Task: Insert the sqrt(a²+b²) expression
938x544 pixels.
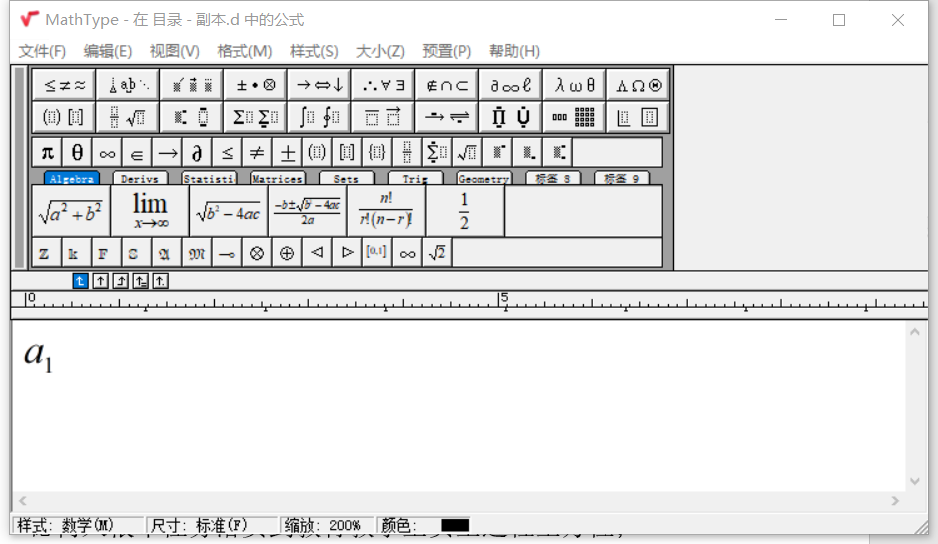Action: pyautogui.click(x=71, y=211)
